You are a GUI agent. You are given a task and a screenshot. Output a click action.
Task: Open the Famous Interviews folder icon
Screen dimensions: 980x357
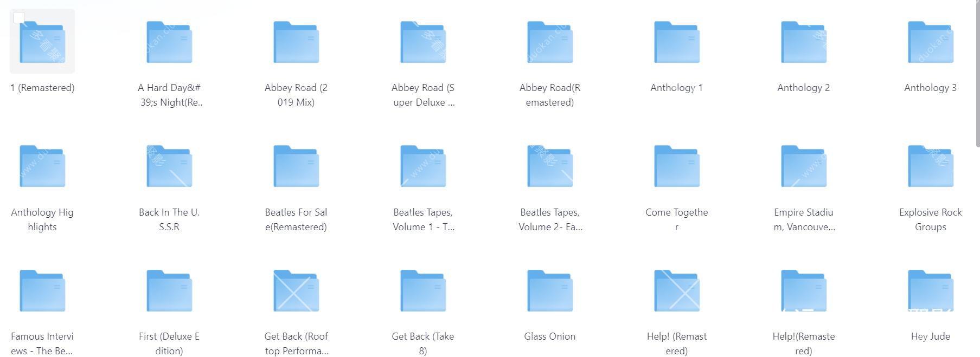42,290
